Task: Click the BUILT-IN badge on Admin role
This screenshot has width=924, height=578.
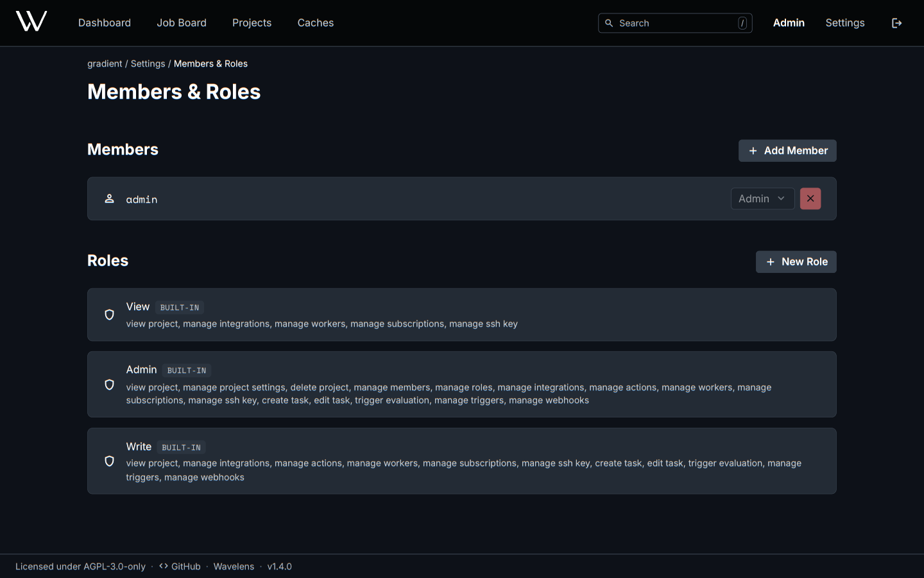Action: tap(187, 371)
